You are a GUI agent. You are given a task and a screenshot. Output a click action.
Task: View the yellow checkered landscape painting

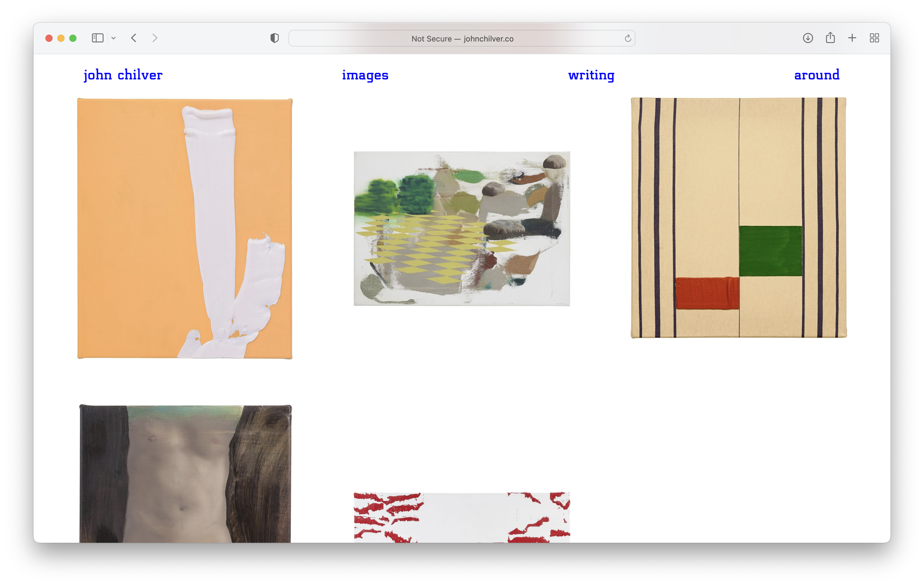(x=462, y=229)
